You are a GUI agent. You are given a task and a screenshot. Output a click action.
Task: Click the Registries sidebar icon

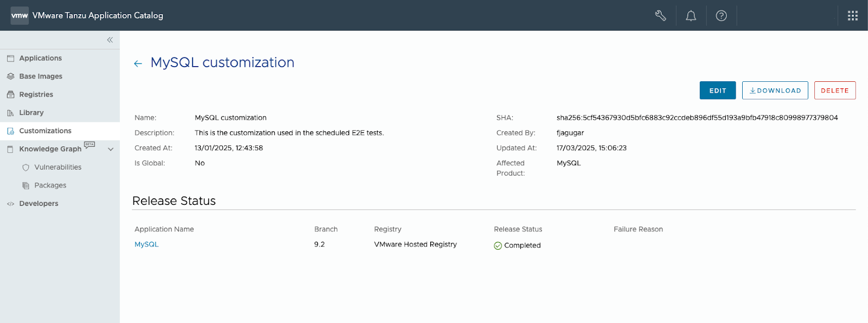10,94
